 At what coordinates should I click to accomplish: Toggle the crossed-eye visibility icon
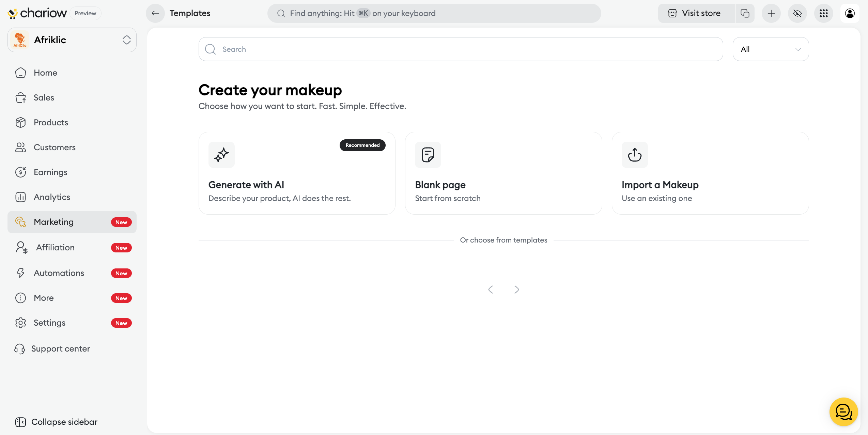click(x=797, y=13)
